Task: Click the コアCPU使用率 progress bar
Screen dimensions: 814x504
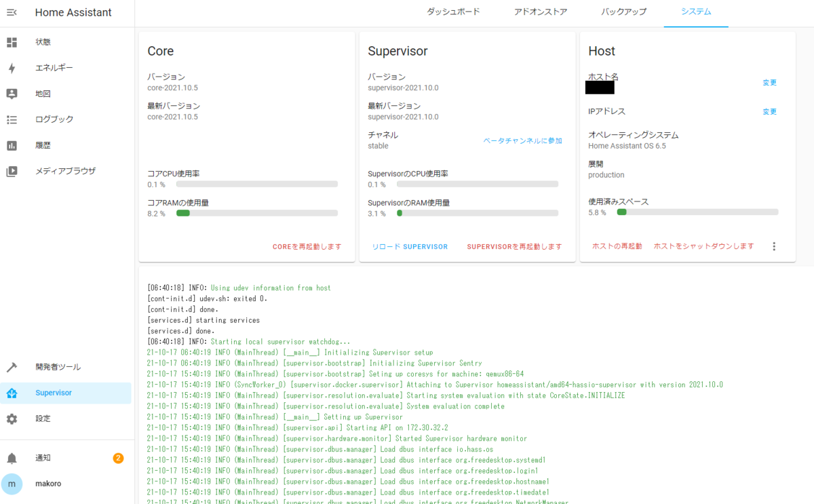Action: pos(257,184)
